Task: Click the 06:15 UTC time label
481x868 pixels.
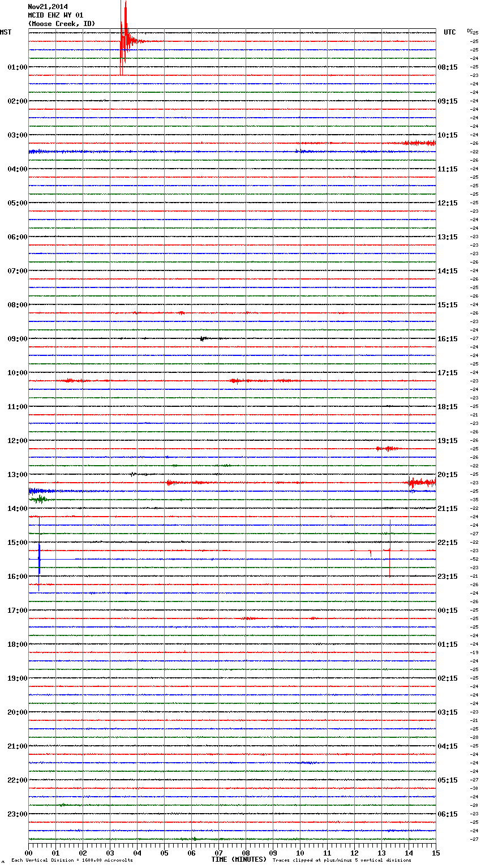Action: pos(448,814)
